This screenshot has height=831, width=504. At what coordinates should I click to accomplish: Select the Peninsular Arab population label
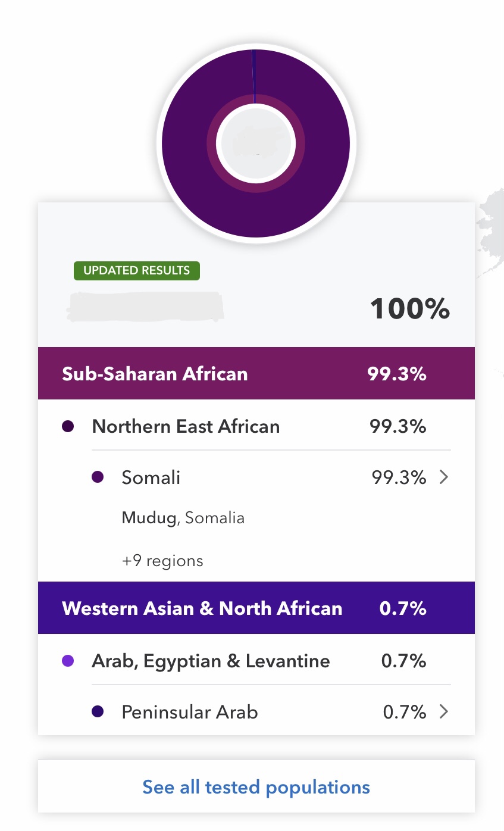point(189,712)
